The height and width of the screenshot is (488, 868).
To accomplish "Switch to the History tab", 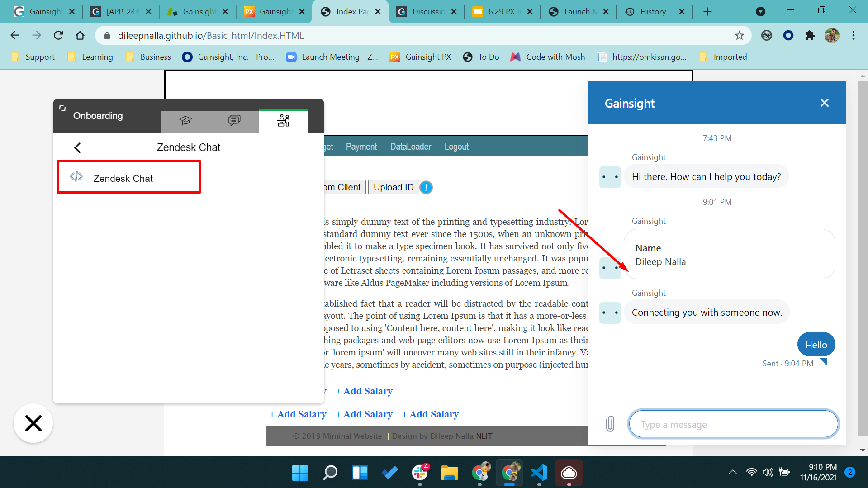I will [x=654, y=12].
